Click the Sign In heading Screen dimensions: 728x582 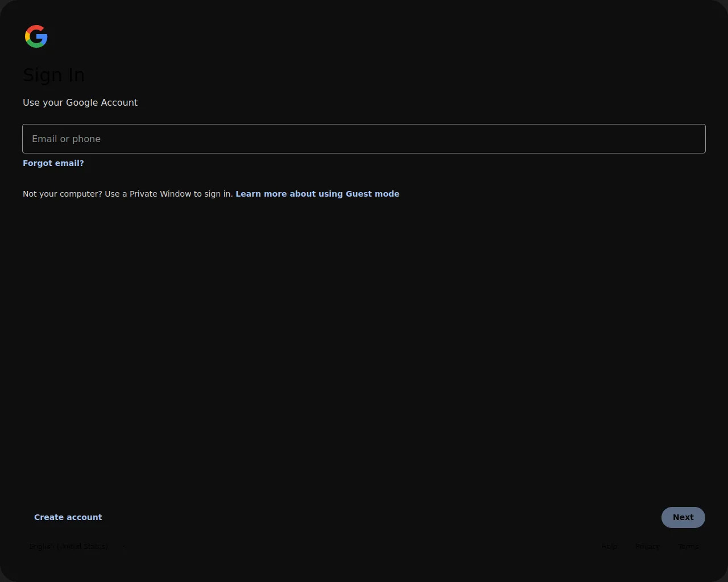53,75
